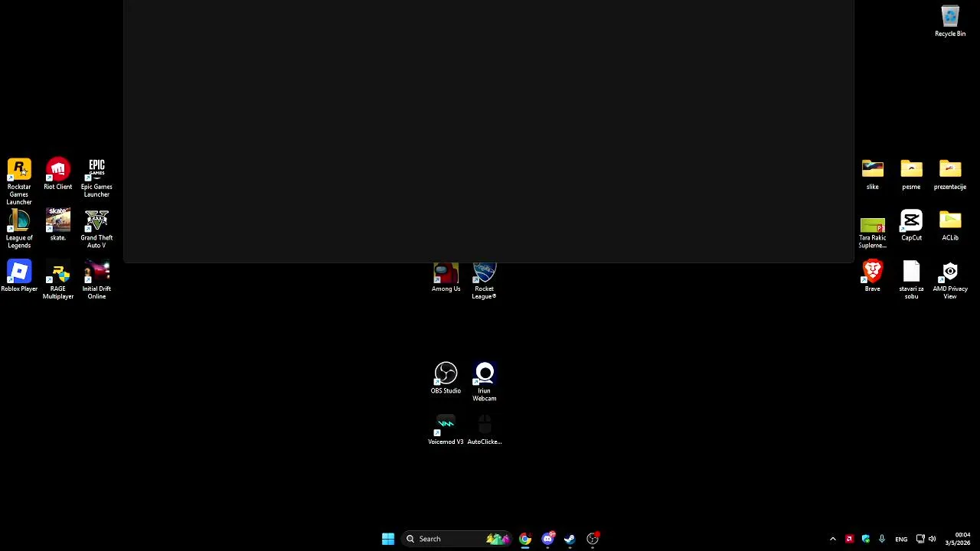This screenshot has width=980, height=551.
Task: Select the Initial Drift Online icon
Action: 96,280
